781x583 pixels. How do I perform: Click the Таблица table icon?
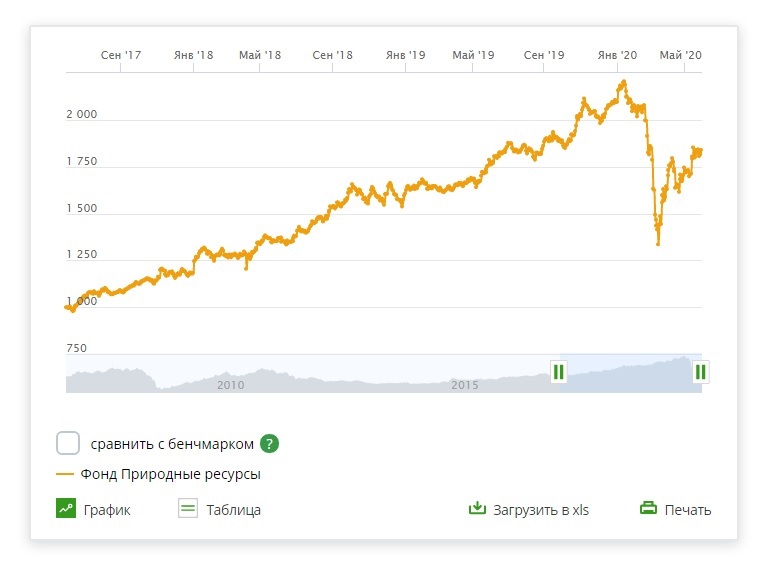pyautogui.click(x=187, y=509)
